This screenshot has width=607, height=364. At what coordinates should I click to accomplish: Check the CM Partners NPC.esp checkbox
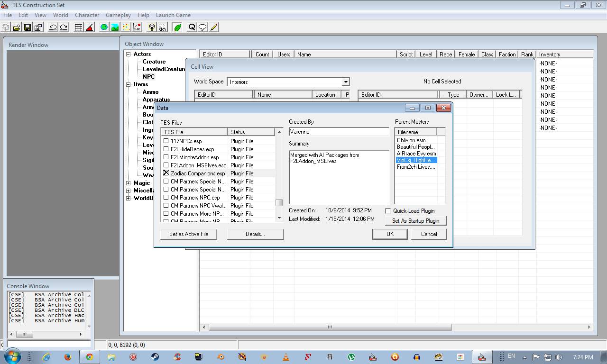coord(166,197)
